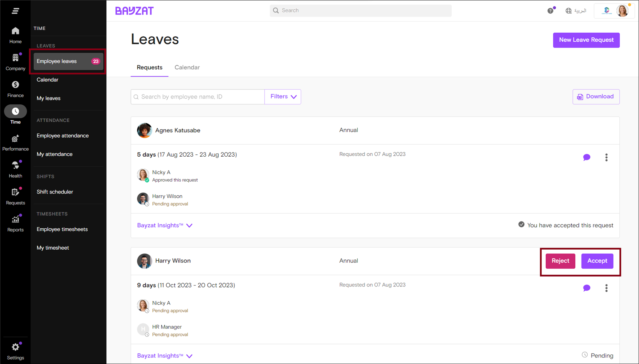Open Settings from the sidebar
This screenshot has width=639, height=364.
pos(15,350)
